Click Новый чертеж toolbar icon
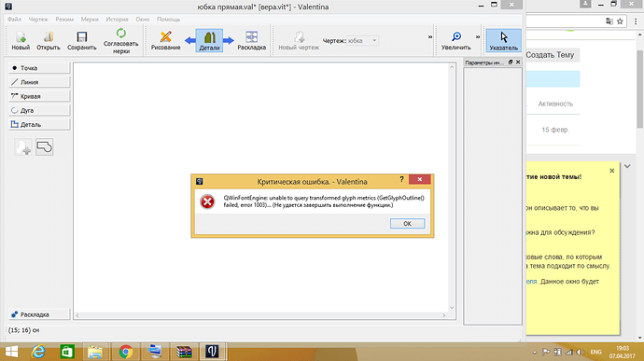 click(x=299, y=40)
